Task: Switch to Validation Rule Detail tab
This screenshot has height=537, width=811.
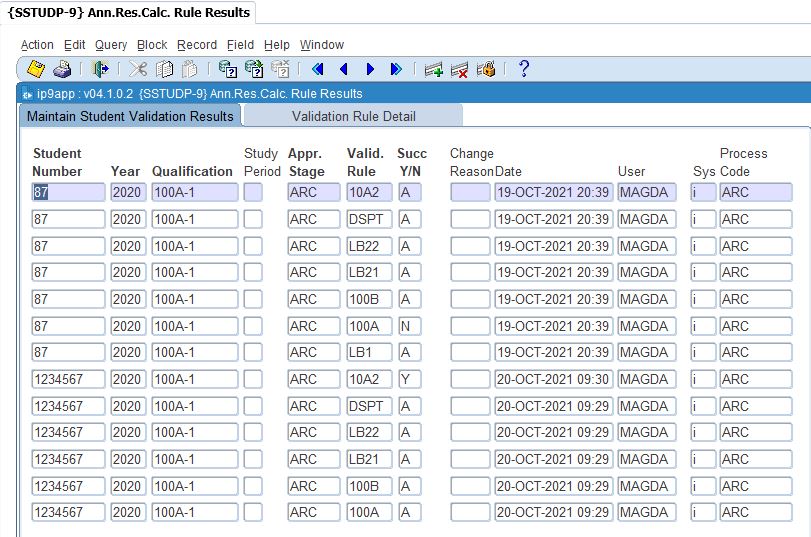Action: 353,116
